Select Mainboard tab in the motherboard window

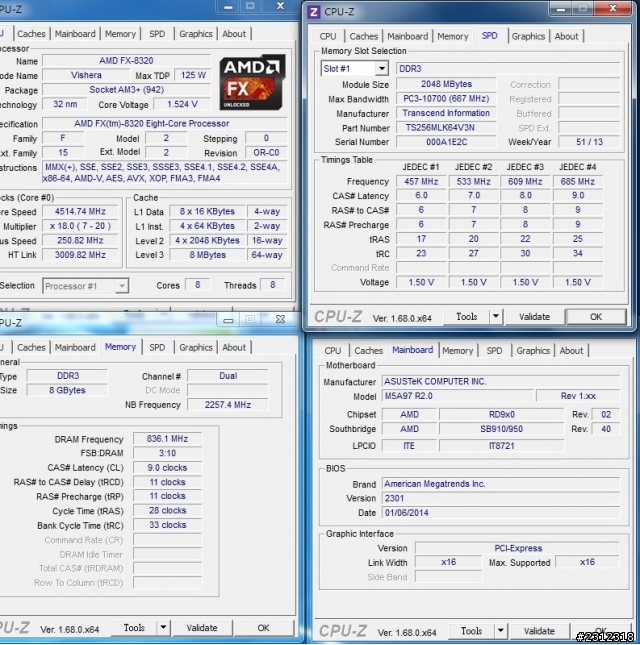[x=413, y=350]
